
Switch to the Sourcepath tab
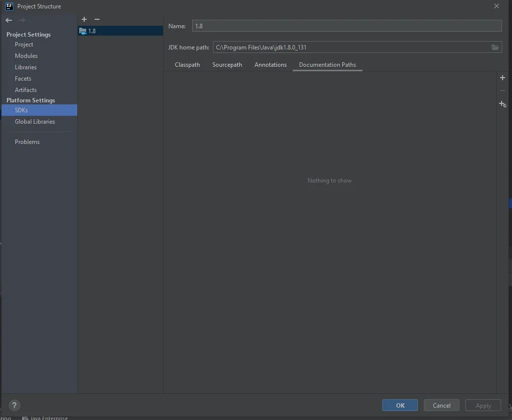coord(227,65)
